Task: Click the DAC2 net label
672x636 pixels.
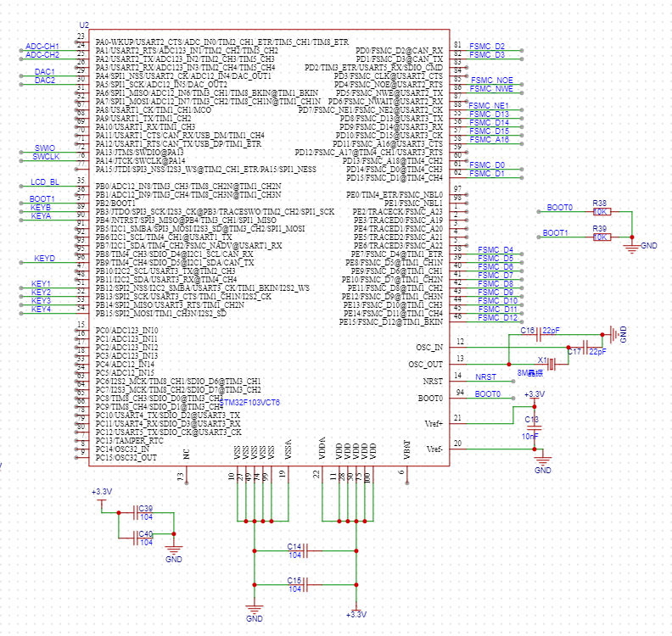Action: tap(45, 80)
